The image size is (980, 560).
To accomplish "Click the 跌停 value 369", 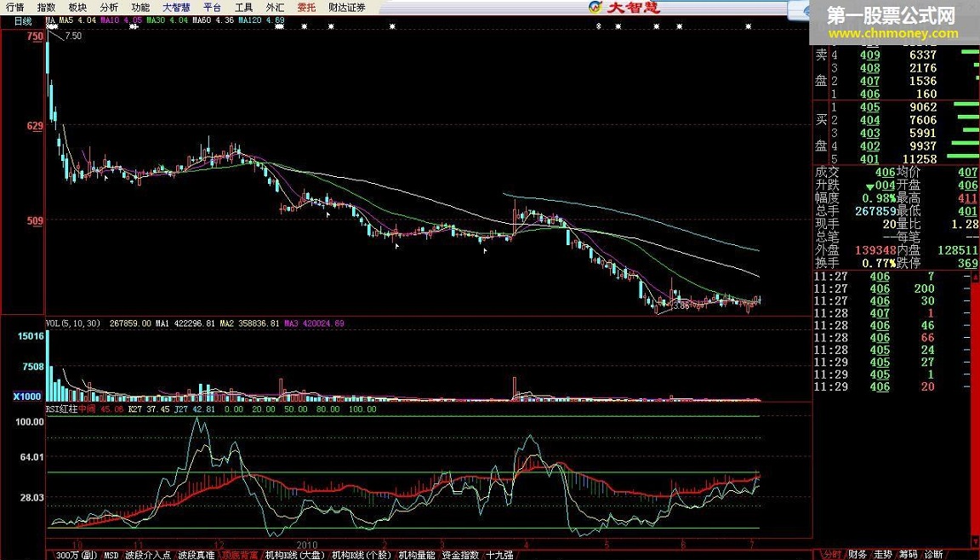I will pos(967,263).
